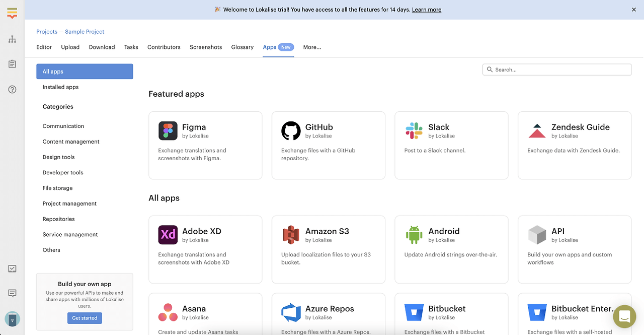Click inside the apps search field
644x335 pixels.
click(x=556, y=69)
